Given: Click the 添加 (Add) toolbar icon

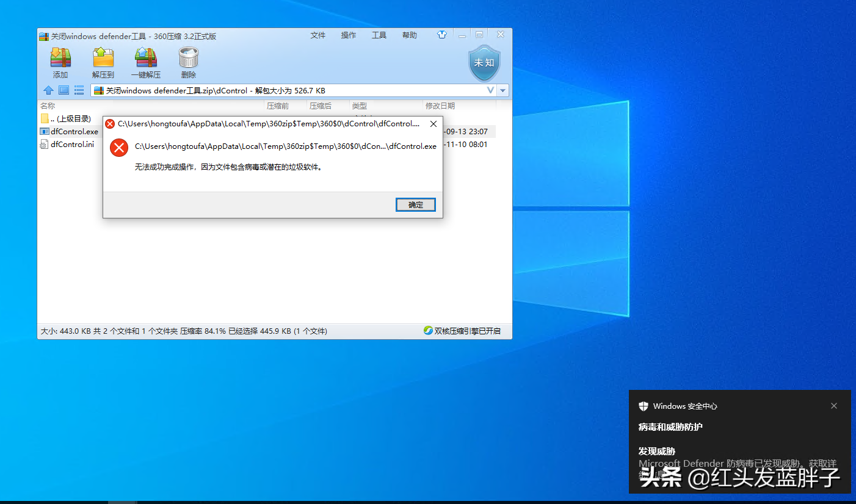Looking at the screenshot, I should (x=60, y=62).
